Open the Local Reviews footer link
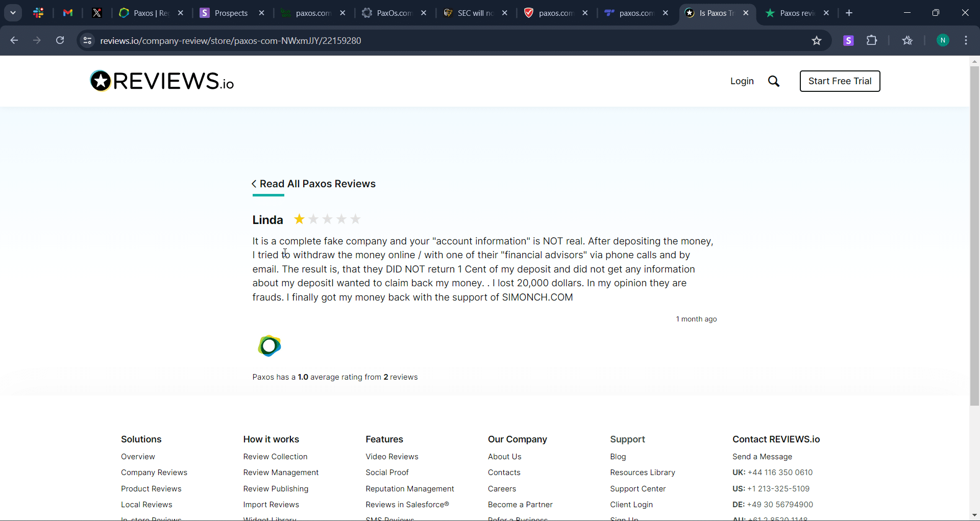The width and height of the screenshot is (980, 521). [146, 505]
